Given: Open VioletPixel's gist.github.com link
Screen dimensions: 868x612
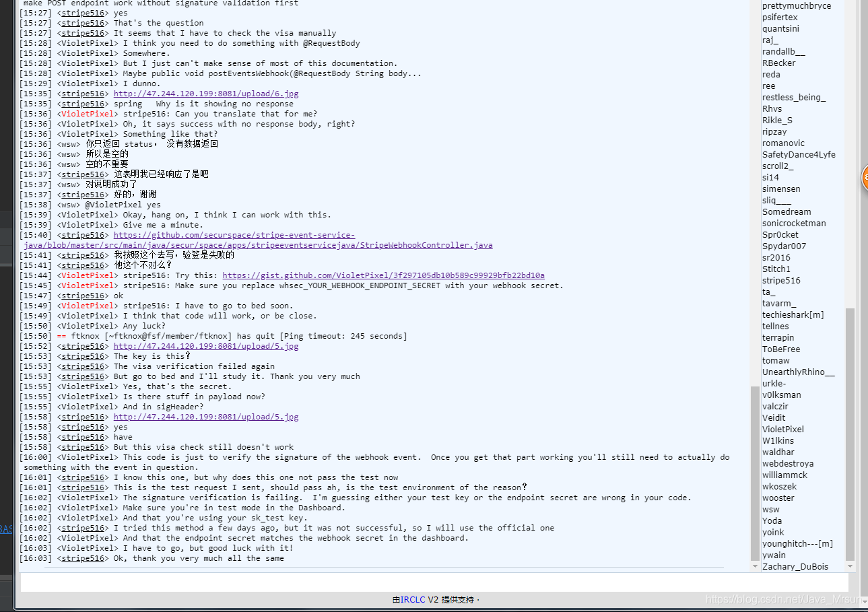Looking at the screenshot, I should pos(383,275).
